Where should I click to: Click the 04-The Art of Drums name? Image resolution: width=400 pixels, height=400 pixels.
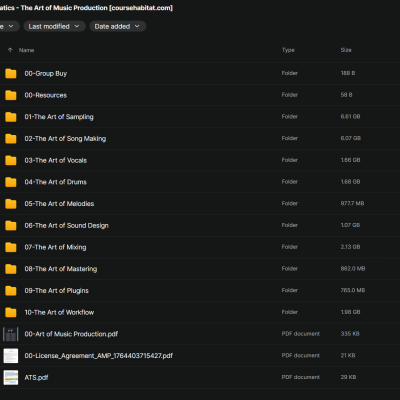56,182
